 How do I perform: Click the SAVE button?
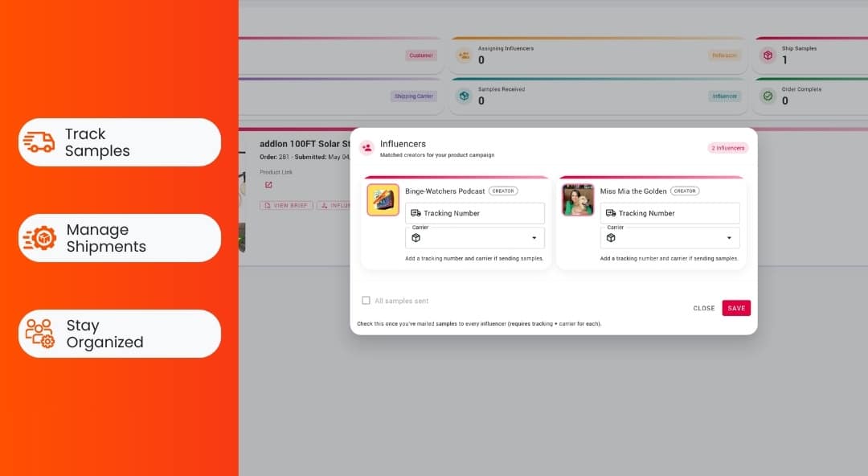click(x=736, y=308)
